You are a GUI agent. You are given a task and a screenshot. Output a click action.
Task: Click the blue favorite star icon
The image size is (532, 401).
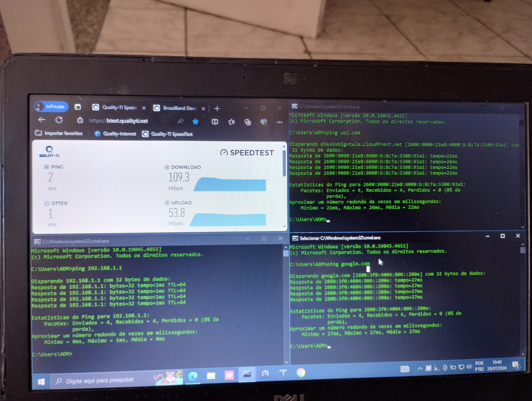click(196, 122)
